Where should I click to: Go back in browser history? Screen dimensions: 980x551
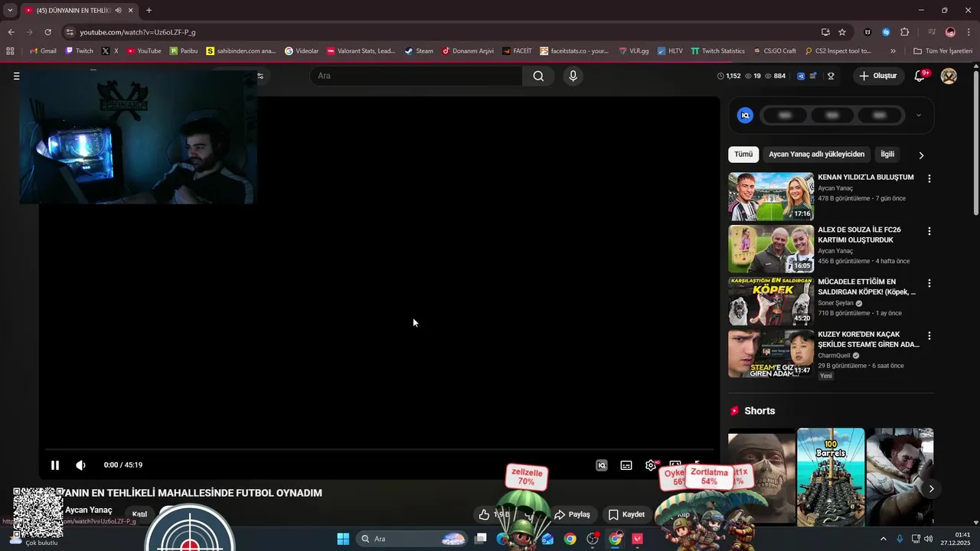point(11,32)
